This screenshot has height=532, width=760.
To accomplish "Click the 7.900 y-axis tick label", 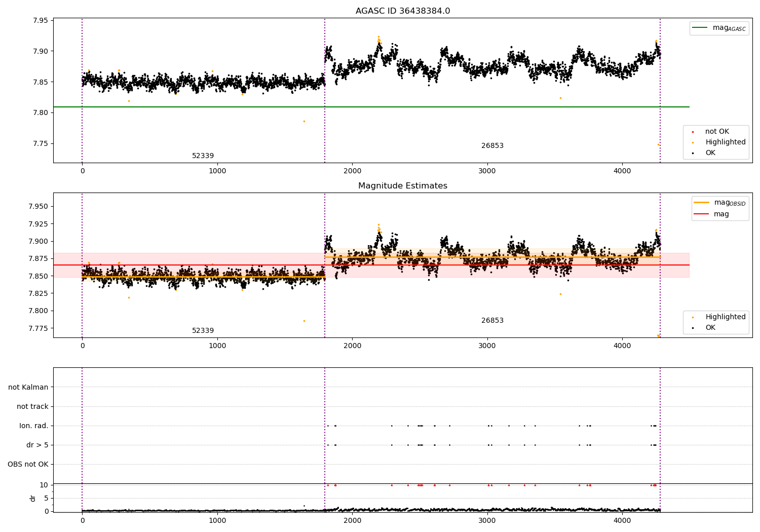I will pos(38,241).
